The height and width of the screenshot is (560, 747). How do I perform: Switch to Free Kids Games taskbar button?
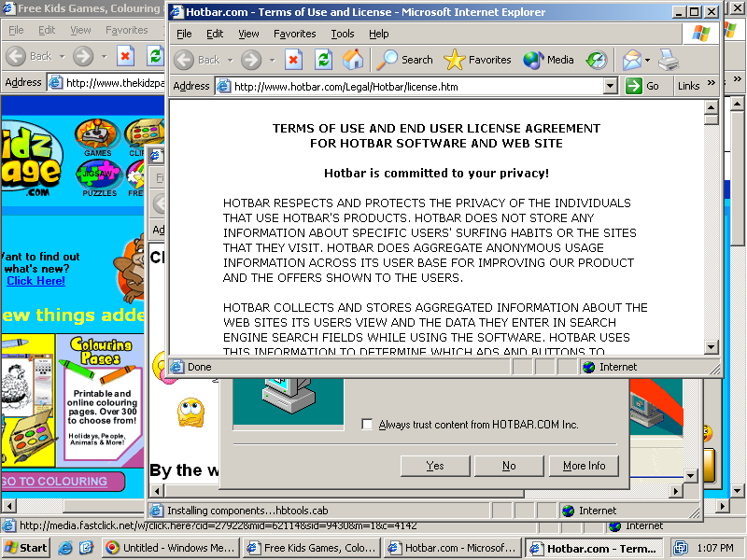[x=312, y=548]
